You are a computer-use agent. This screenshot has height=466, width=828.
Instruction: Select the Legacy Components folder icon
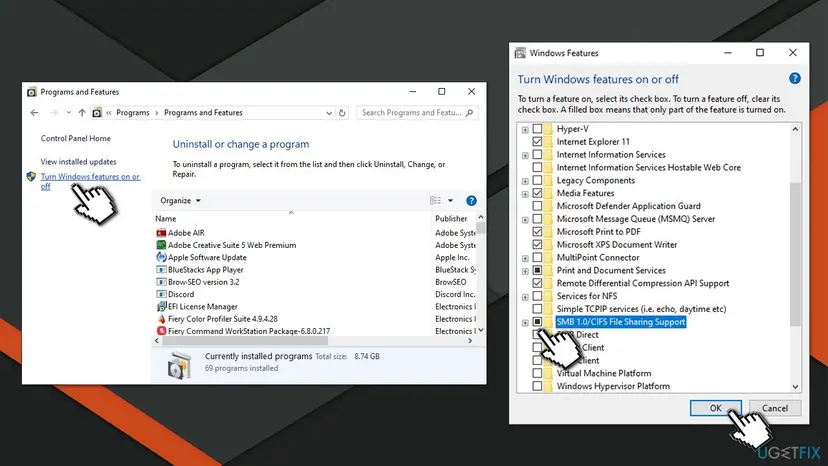click(x=548, y=181)
